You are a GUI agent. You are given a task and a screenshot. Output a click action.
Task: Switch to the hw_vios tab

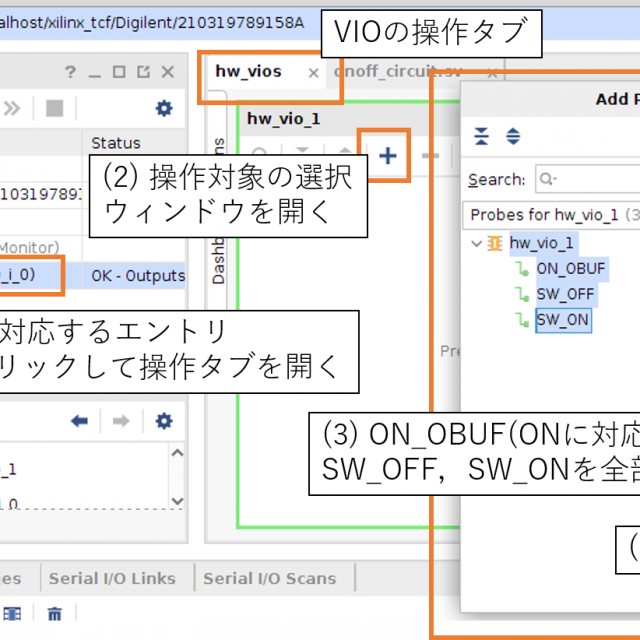[x=248, y=72]
